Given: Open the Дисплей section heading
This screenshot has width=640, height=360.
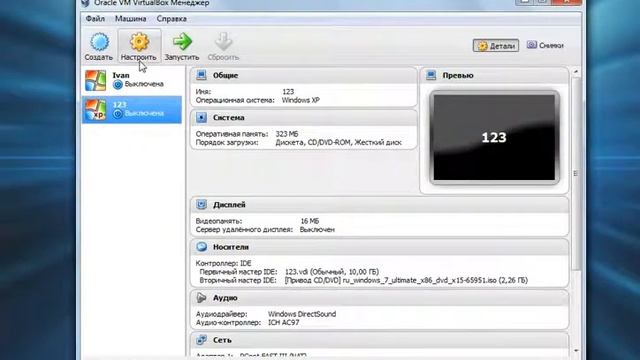Looking at the screenshot, I should pos(229,204).
